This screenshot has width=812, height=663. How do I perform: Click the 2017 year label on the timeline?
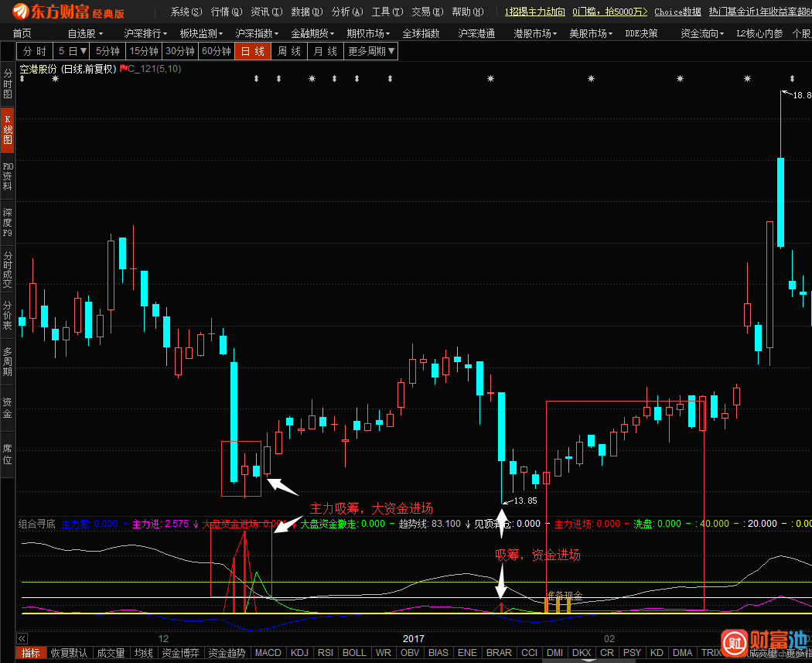coord(414,639)
